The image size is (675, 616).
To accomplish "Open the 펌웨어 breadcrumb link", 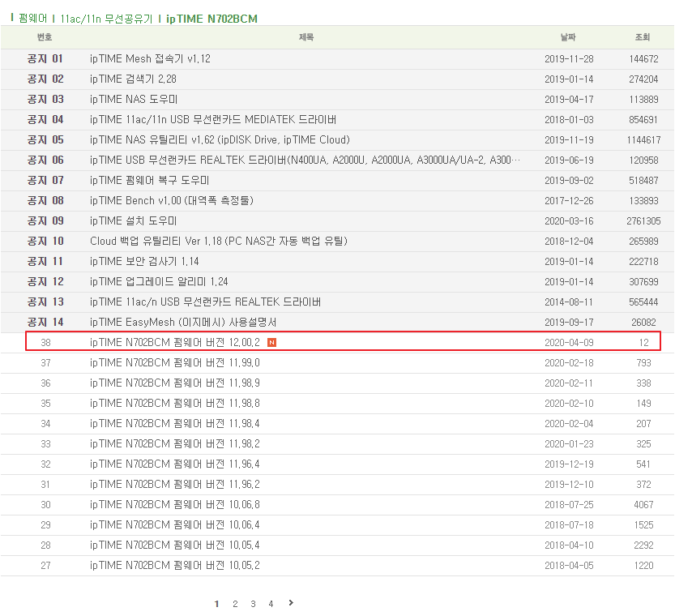I will (x=32, y=19).
